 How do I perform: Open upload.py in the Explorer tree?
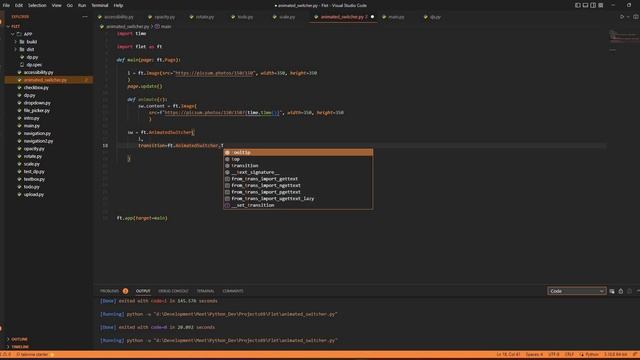coord(49,195)
